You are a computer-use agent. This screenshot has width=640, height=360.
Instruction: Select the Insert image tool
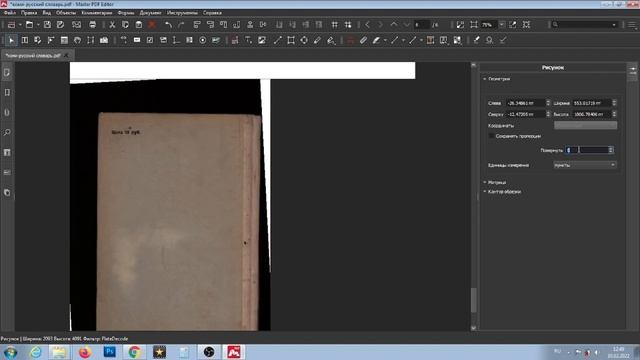[x=262, y=40]
